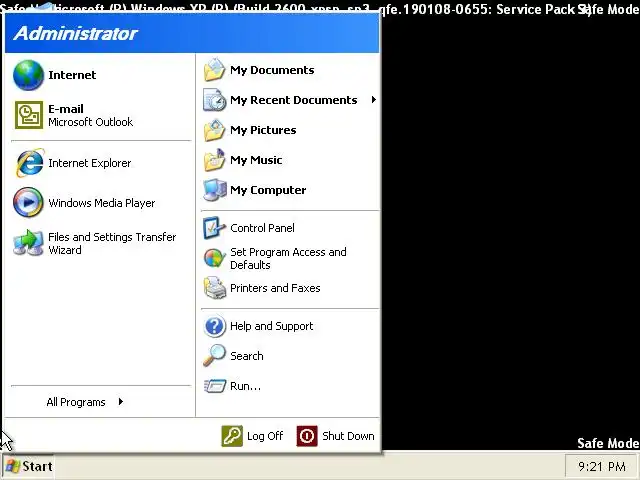
Task: Expand the All Programs arrow
Action: pos(120,402)
